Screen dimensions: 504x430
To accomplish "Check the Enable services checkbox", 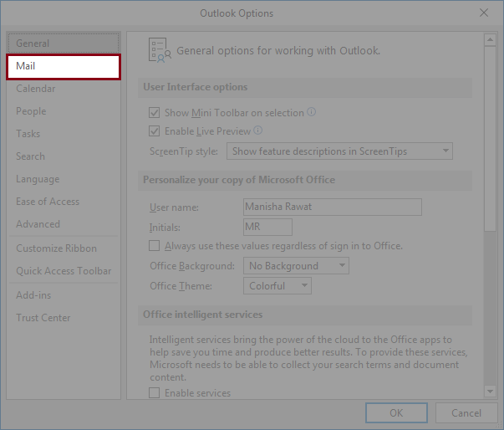I will (155, 392).
